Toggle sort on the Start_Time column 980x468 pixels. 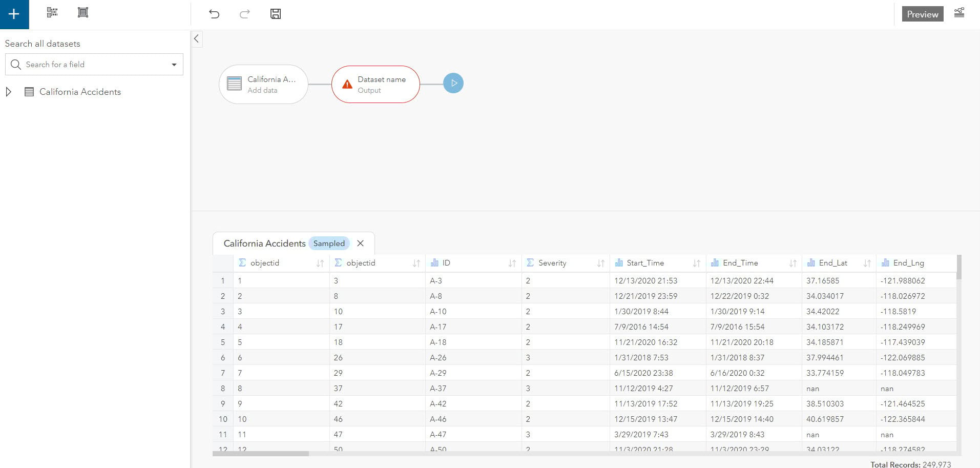[x=697, y=262]
